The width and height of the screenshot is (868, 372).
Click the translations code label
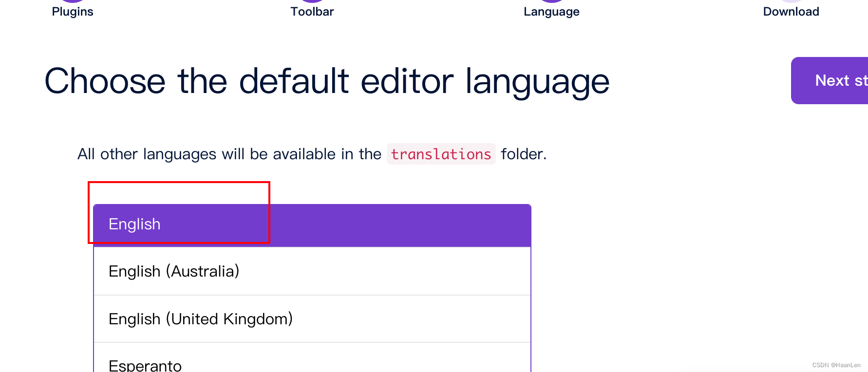pos(441,154)
